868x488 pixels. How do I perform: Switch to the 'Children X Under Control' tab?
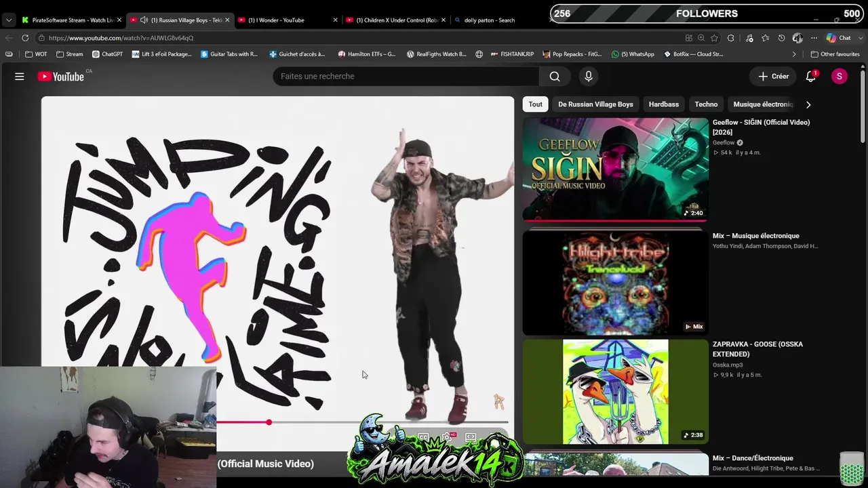click(397, 20)
